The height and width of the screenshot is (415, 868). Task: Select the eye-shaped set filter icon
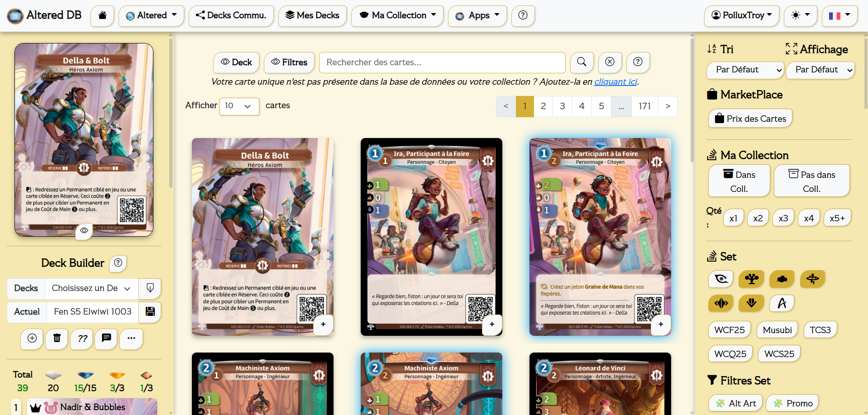pos(721,279)
